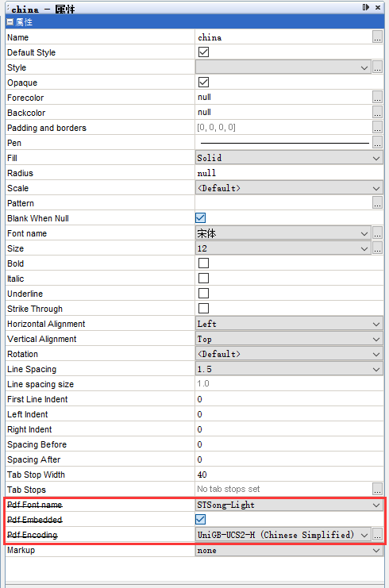This screenshot has width=389, height=588.
Task: Open the Tab Stops ellipsis editor
Action: coord(377,490)
